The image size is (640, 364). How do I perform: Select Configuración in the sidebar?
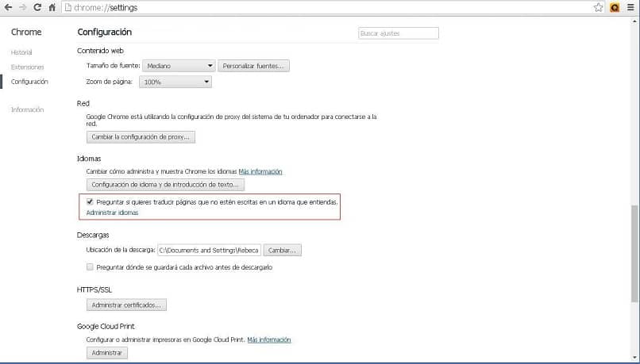(x=29, y=82)
